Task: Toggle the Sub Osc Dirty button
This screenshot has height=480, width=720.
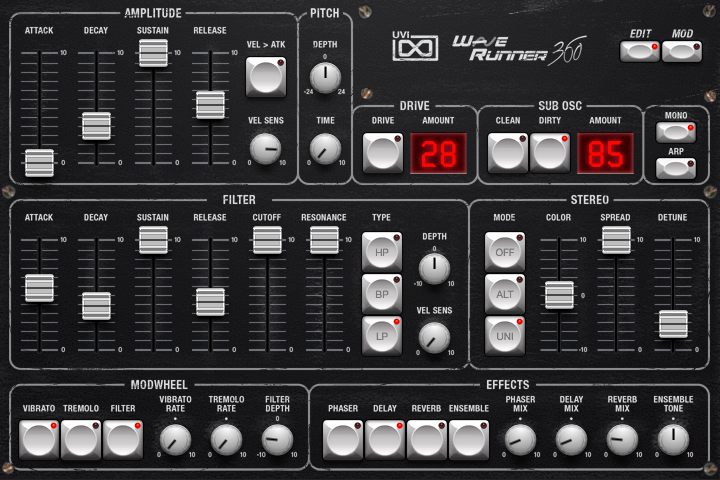Action: pos(550,153)
